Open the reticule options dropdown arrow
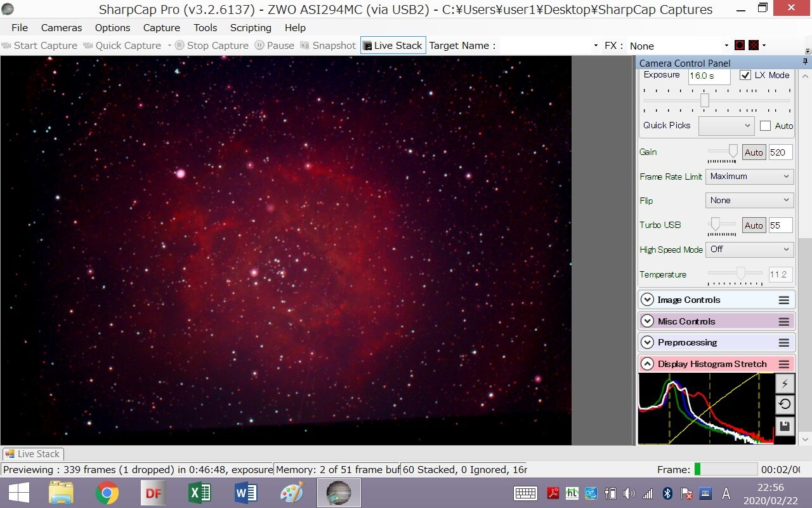 (764, 46)
